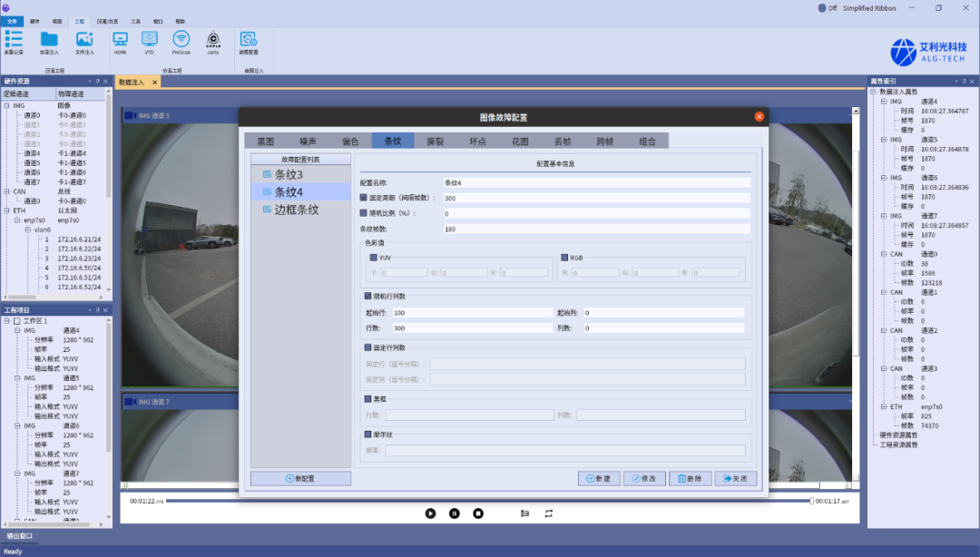Select the carla simulator icon
The width and height of the screenshot is (980, 557).
(213, 39)
